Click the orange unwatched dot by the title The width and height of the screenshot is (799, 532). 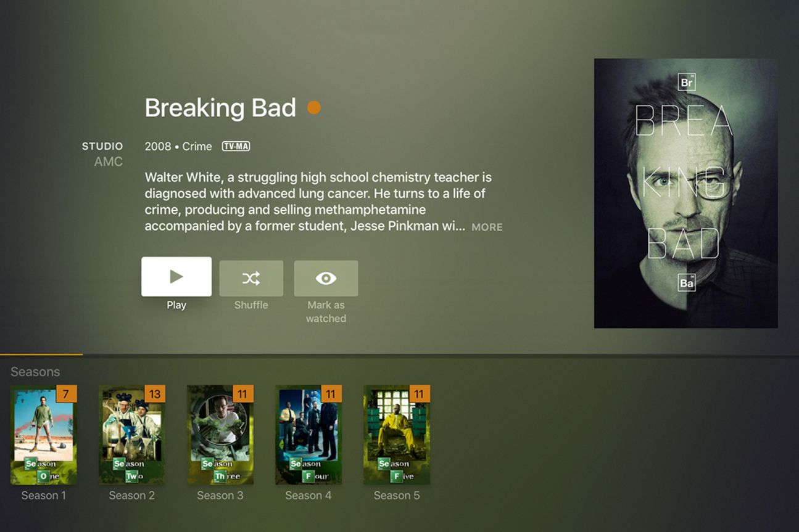click(x=314, y=108)
